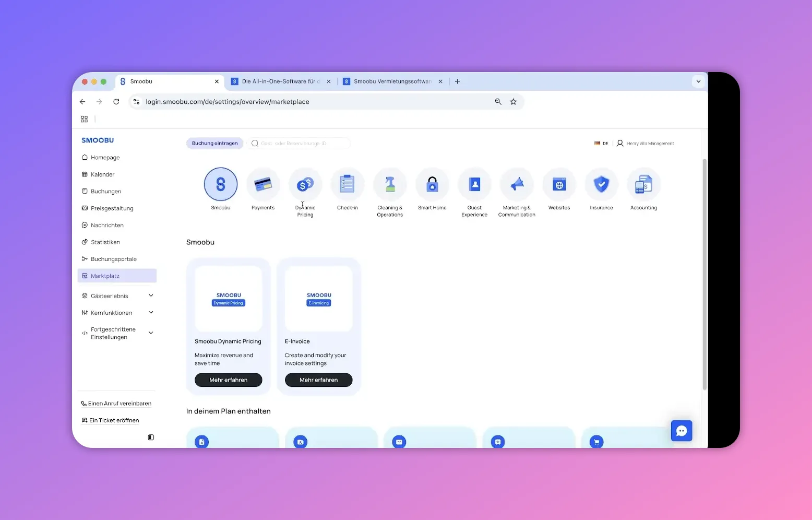Open the Smart Home category

pos(432,184)
